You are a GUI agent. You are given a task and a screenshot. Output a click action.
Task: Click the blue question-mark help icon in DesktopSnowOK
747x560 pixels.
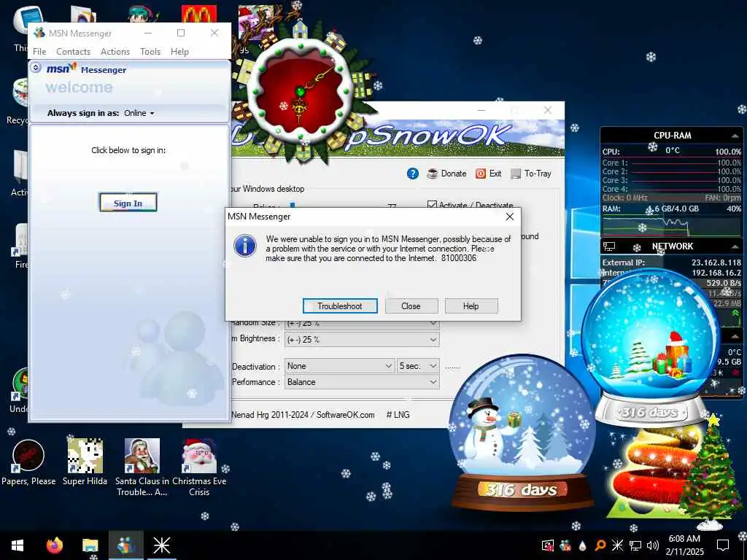pos(413,174)
